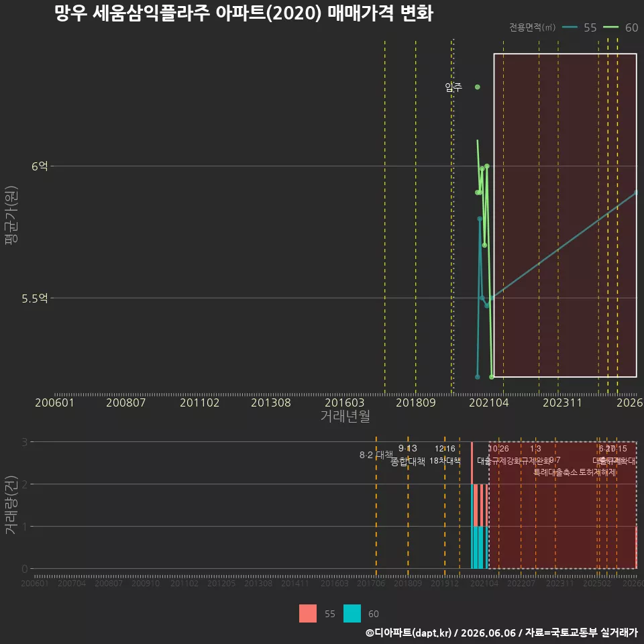Viewport: 644px width, 644px height.
Task: Click the '0' label on the volume axis
Action: click(24, 569)
